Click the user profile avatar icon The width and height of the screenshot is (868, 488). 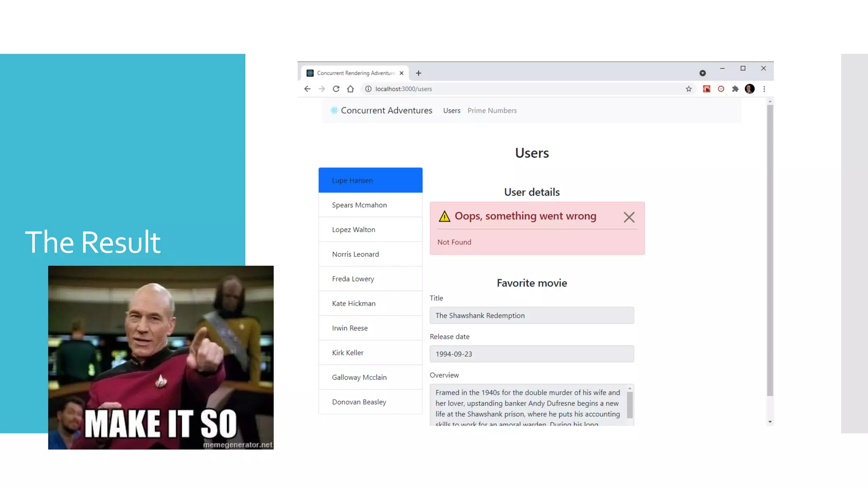point(750,89)
